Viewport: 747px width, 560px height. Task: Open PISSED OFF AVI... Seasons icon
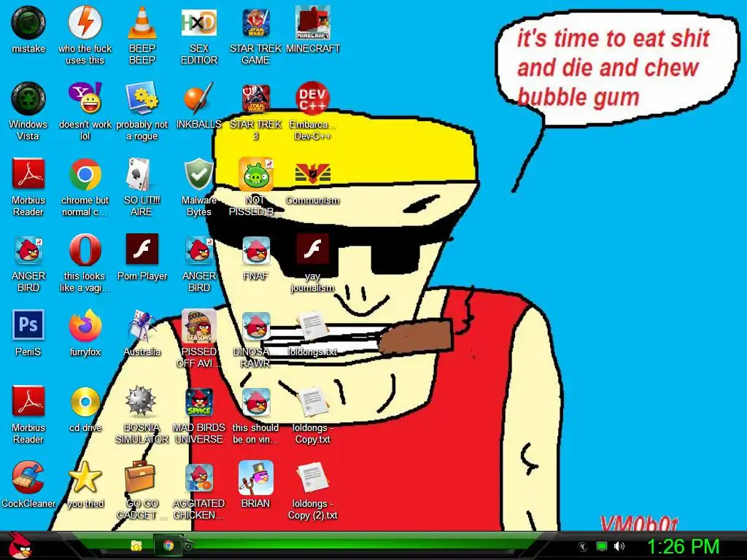198,326
